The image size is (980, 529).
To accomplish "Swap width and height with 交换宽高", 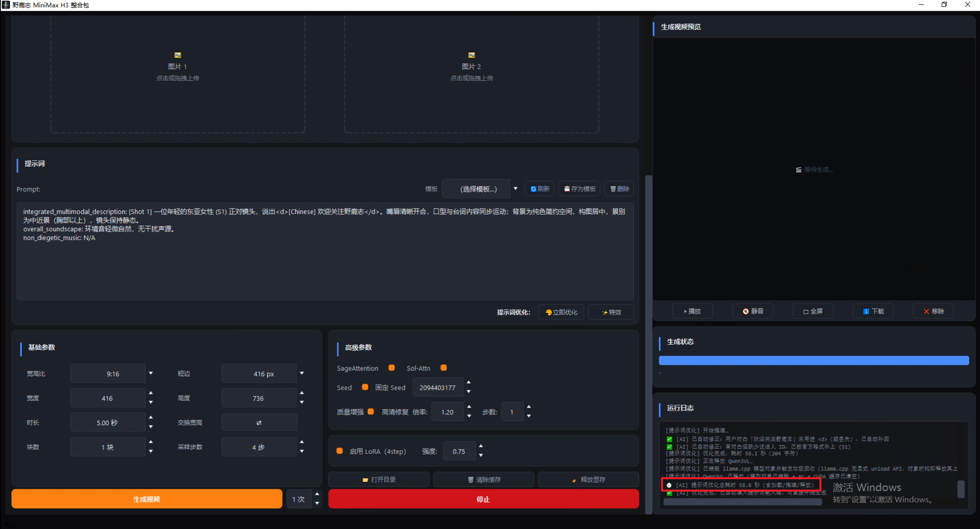I will tap(259, 423).
